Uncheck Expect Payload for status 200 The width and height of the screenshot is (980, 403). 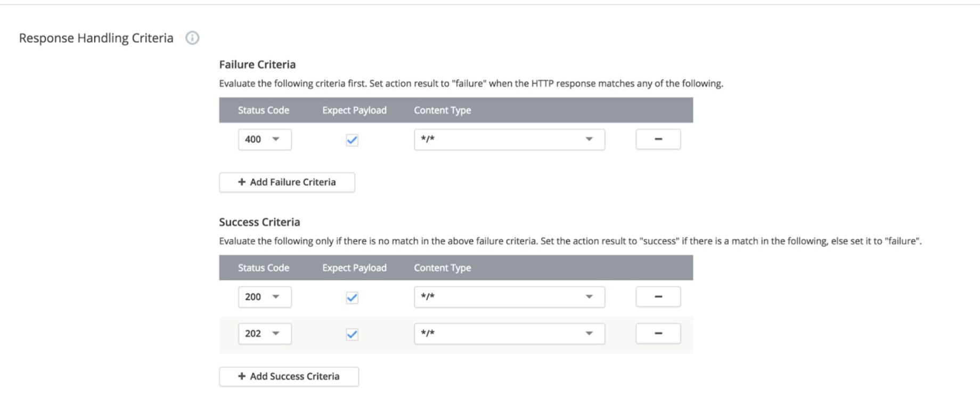pyautogui.click(x=352, y=297)
